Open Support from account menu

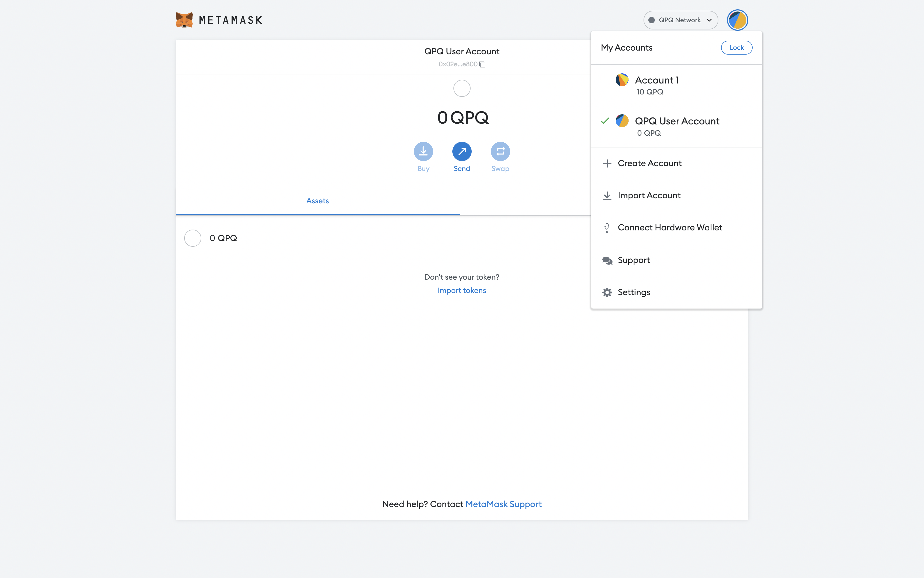(677, 260)
